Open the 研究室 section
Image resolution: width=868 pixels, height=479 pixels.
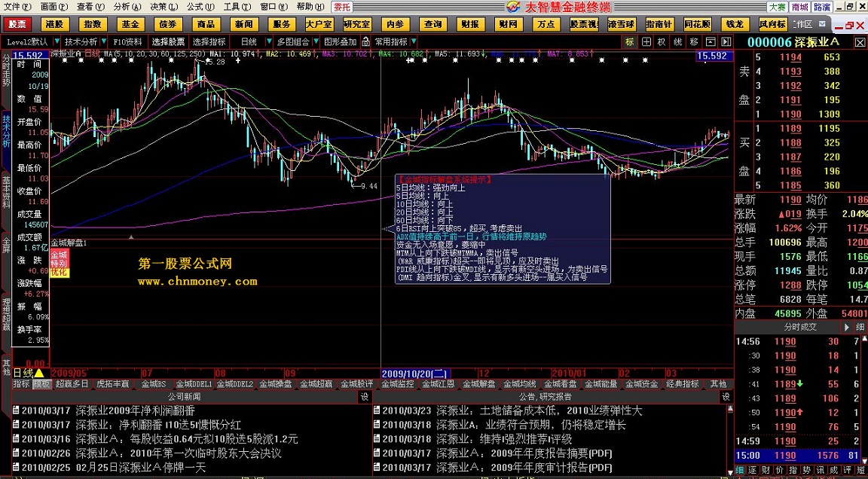357,24
